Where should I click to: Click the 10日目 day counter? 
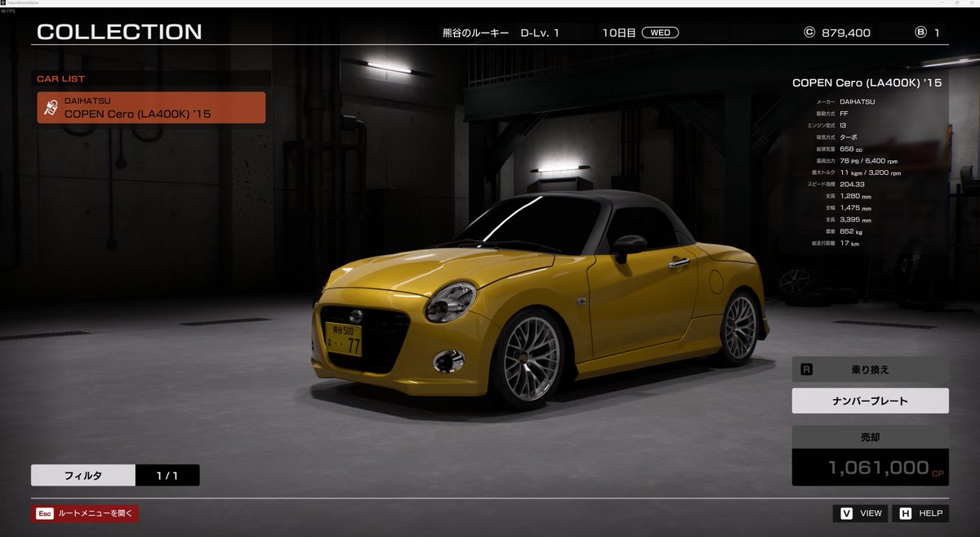618,33
